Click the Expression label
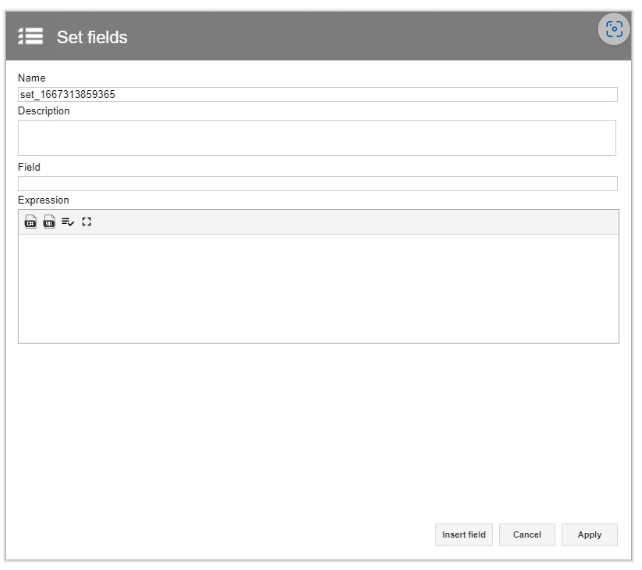Screen dimensions: 642x570 [x=43, y=200]
